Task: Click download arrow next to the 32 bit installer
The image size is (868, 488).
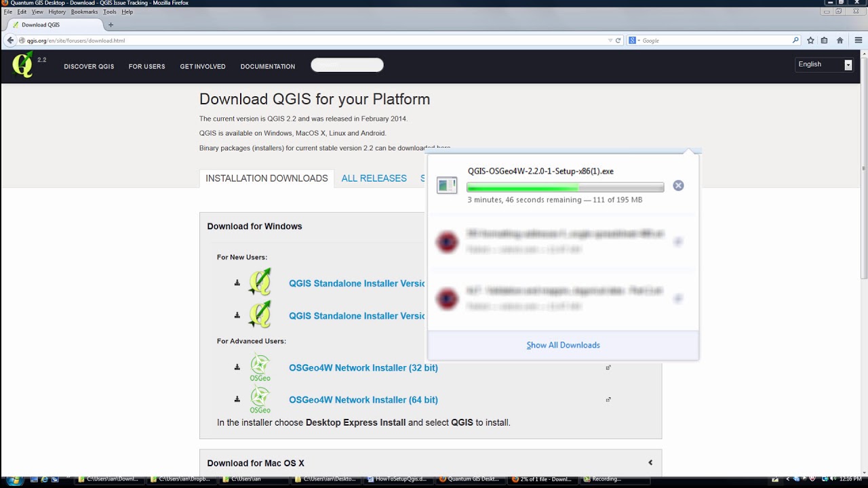Action: click(x=237, y=367)
